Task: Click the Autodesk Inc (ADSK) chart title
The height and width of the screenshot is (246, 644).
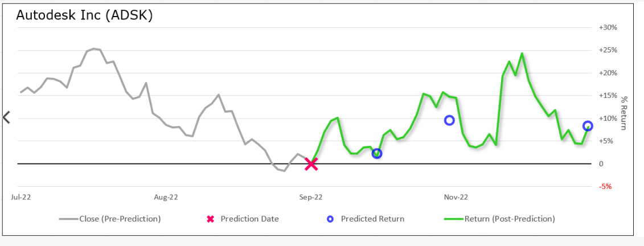Action: coord(84,15)
